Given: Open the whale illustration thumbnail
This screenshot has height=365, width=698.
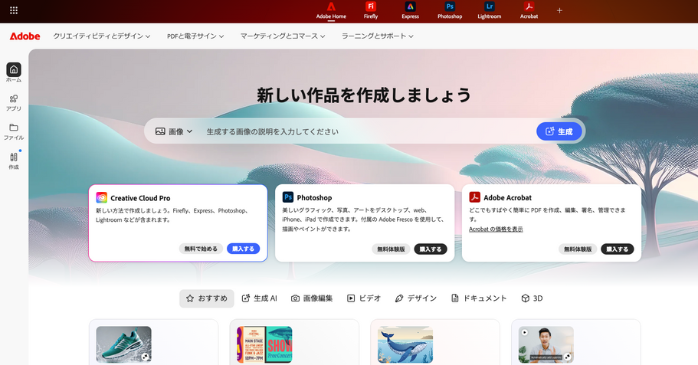Looking at the screenshot, I should point(405,345).
